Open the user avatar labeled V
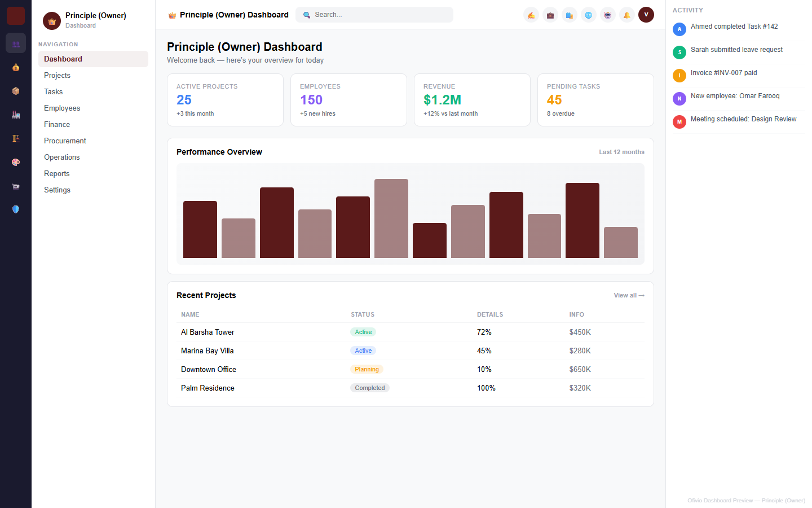812x508 pixels. (x=646, y=15)
